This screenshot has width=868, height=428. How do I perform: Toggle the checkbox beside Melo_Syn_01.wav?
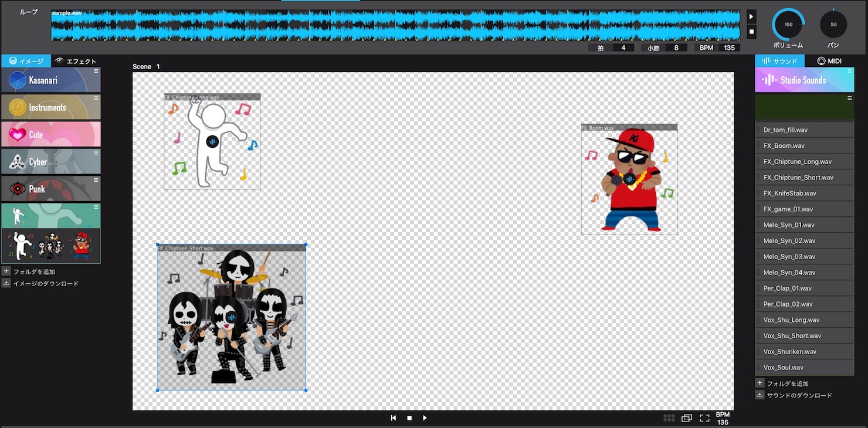click(759, 225)
